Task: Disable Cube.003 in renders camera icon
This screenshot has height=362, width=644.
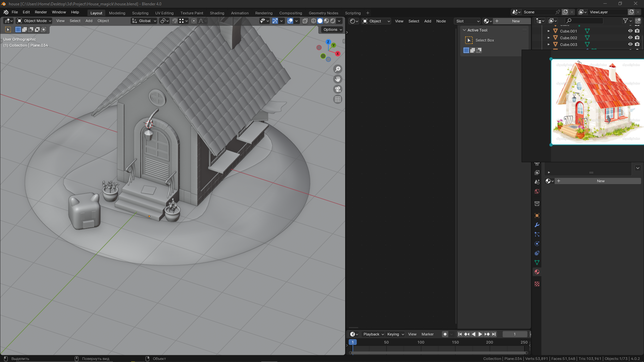Action: pyautogui.click(x=637, y=44)
